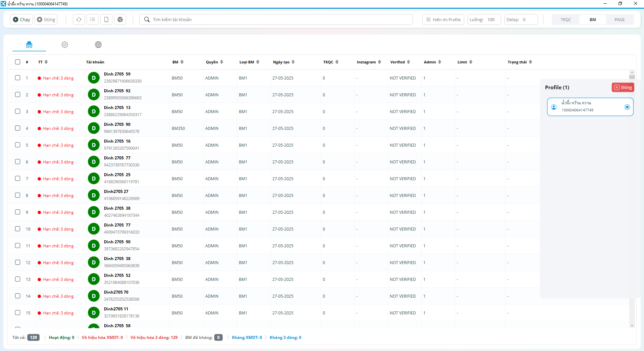
Task: Filter by Kháng XMDT: 0 in footer
Action: point(247,338)
